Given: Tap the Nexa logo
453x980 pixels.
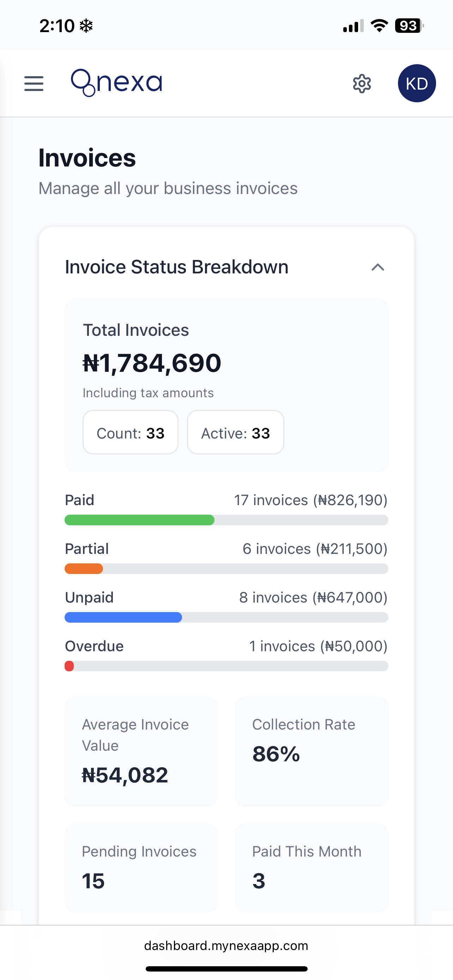Looking at the screenshot, I should coord(116,83).
